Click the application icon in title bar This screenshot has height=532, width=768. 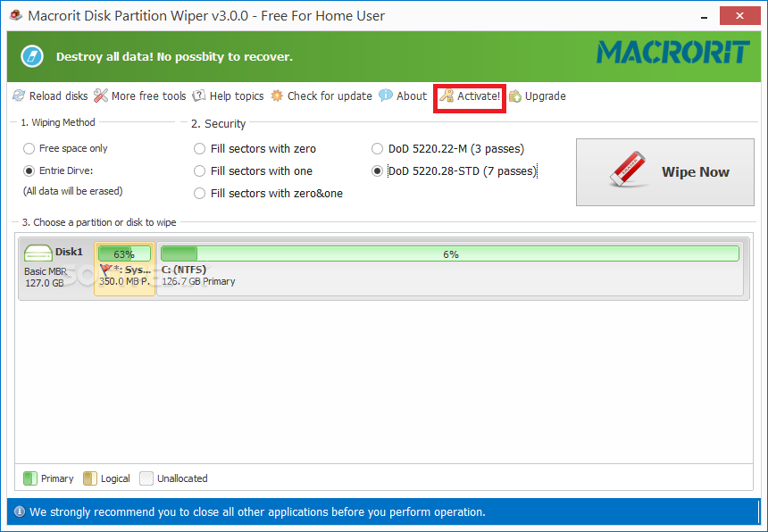pyautogui.click(x=15, y=15)
